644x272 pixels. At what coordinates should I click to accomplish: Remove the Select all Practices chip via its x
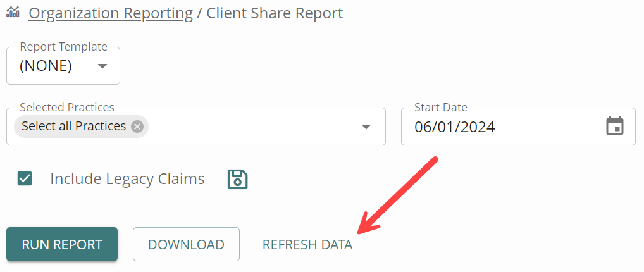[x=137, y=126]
